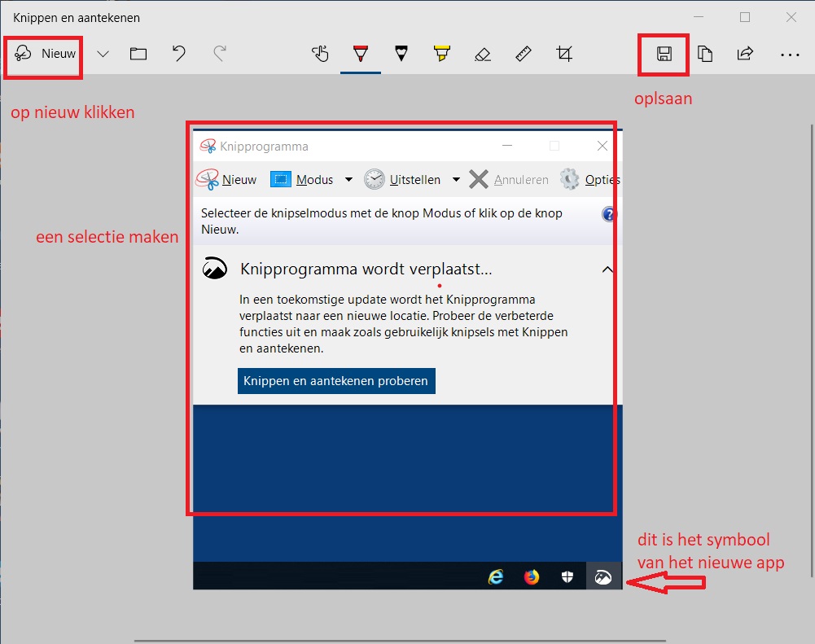Select the red ballpoint pen
Screen dimensions: 815x644
[361, 55]
